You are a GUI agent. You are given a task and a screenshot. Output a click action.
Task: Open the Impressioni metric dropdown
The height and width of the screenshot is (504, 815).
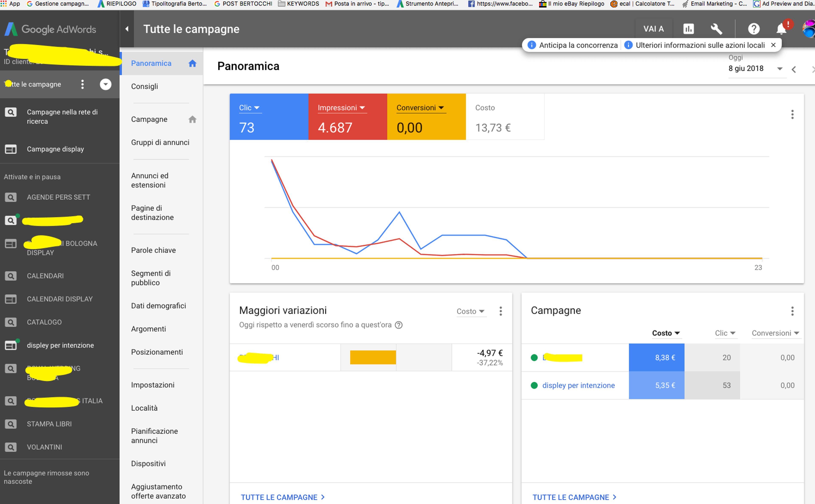coord(341,108)
